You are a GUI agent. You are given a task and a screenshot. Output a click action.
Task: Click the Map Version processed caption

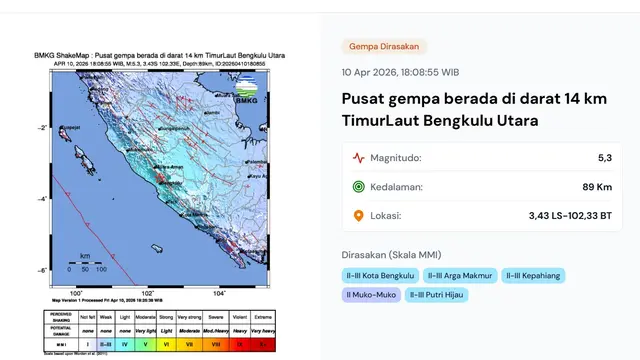pos(107,300)
